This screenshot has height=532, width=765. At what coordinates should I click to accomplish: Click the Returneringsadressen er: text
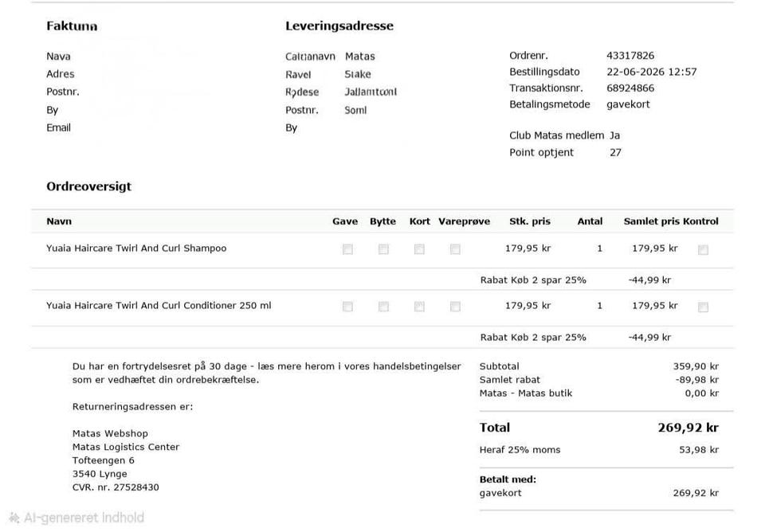133,407
